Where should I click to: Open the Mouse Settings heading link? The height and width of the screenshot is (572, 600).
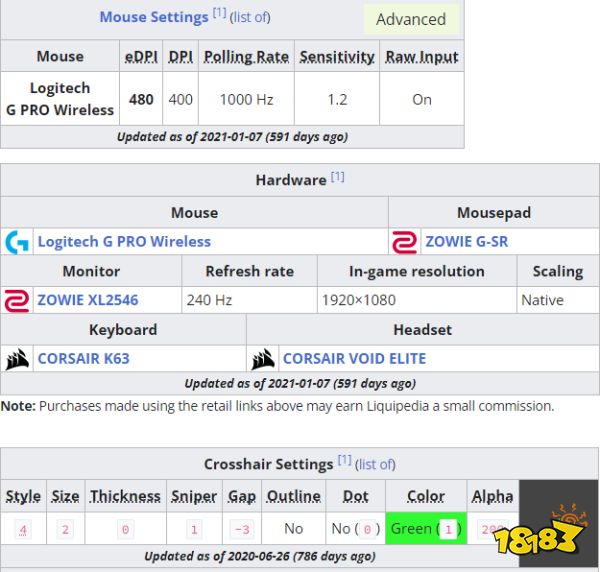coord(154,17)
